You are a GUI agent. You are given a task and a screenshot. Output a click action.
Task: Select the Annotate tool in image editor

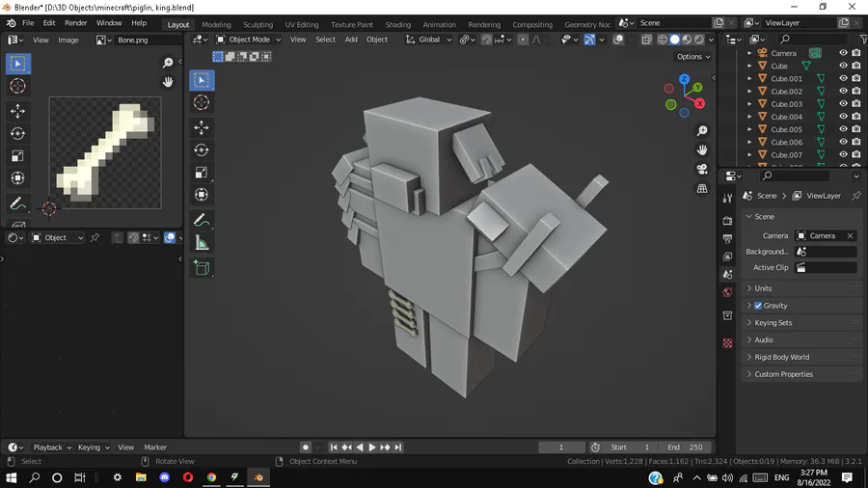[17, 203]
